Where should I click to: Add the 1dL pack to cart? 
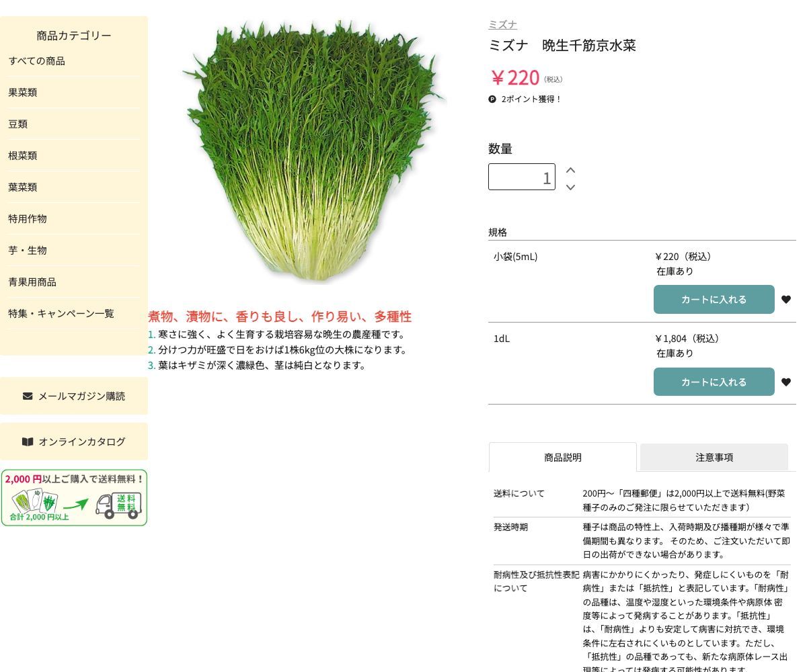pos(714,382)
